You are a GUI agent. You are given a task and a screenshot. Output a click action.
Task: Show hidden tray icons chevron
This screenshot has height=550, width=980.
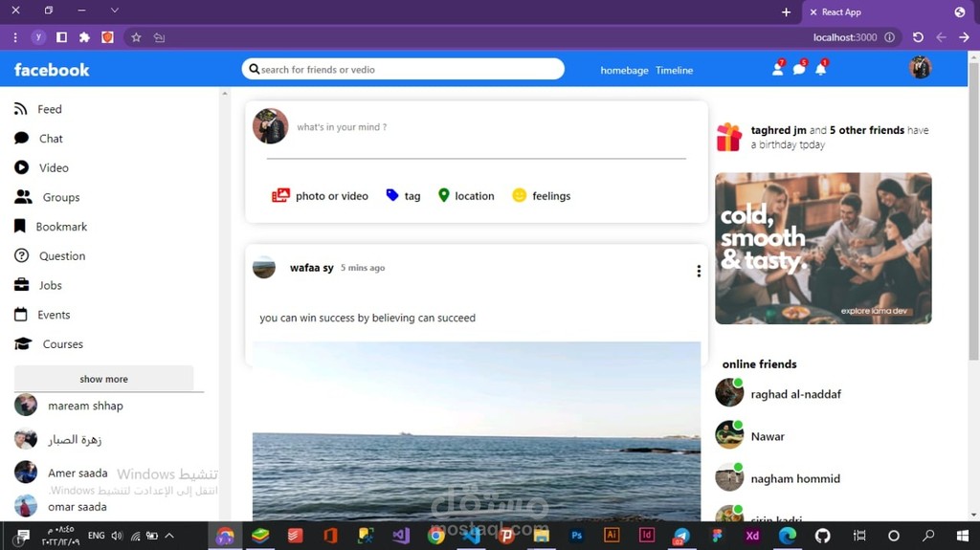(x=169, y=536)
